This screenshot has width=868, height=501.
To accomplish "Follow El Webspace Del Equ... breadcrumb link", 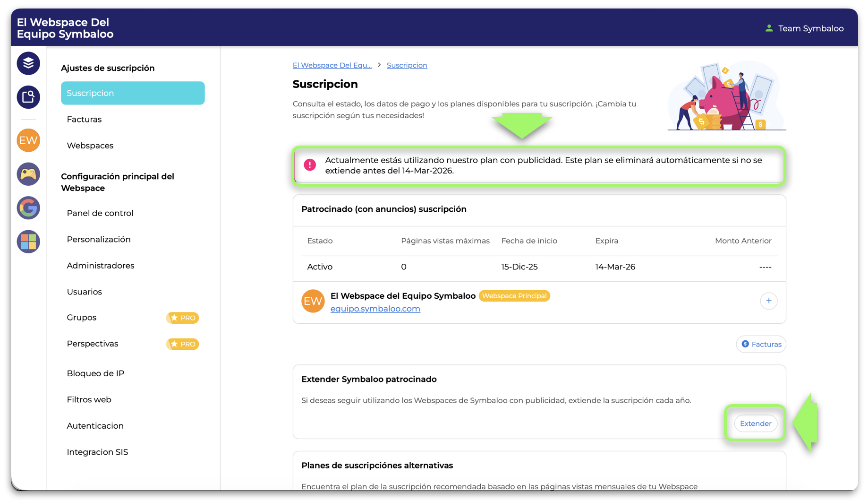I will 332,65.
